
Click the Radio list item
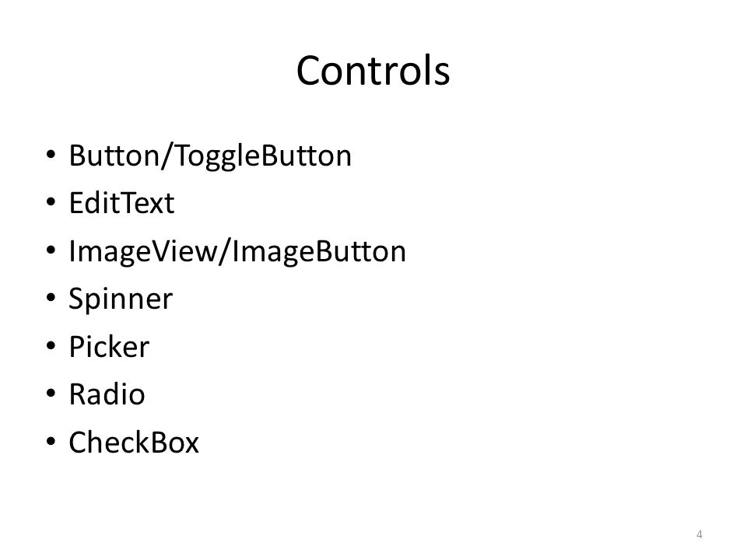(x=107, y=394)
